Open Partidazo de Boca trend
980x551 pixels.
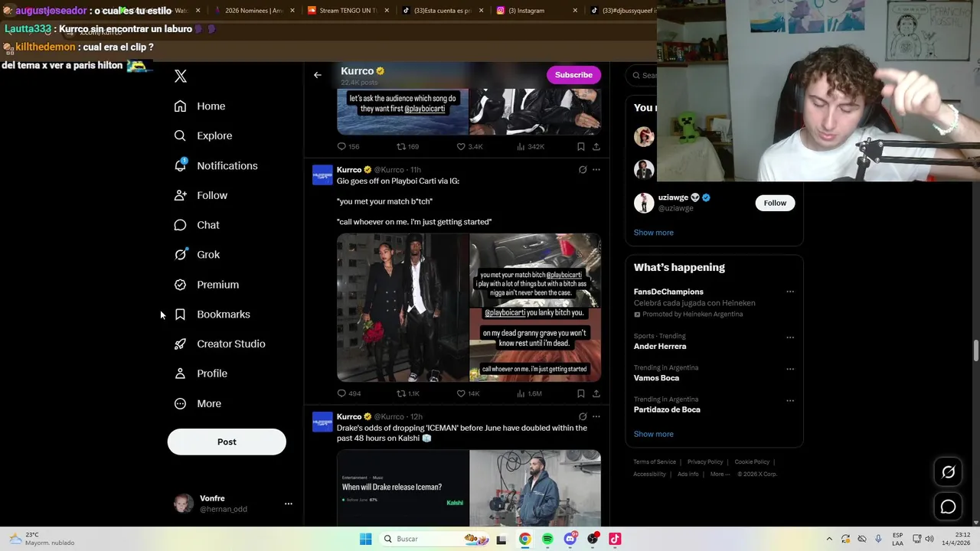point(666,409)
